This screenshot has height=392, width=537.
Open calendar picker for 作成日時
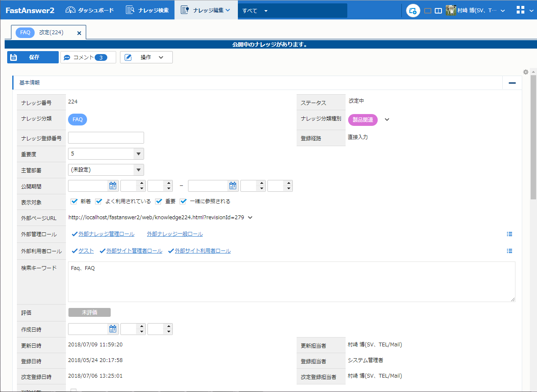[x=113, y=329]
